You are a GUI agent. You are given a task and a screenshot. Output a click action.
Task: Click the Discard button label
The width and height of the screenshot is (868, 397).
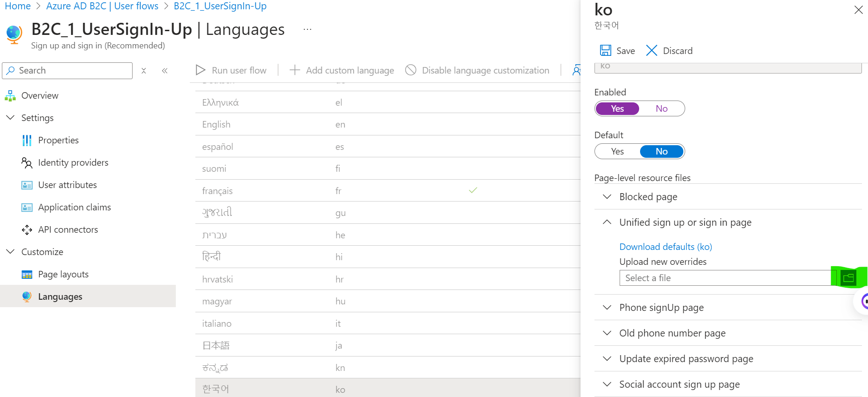[x=678, y=51]
